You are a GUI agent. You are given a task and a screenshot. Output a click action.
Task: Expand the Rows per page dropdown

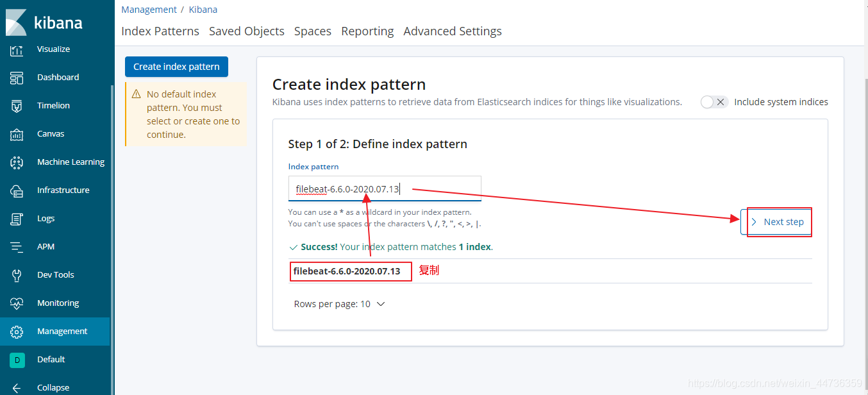click(x=339, y=304)
